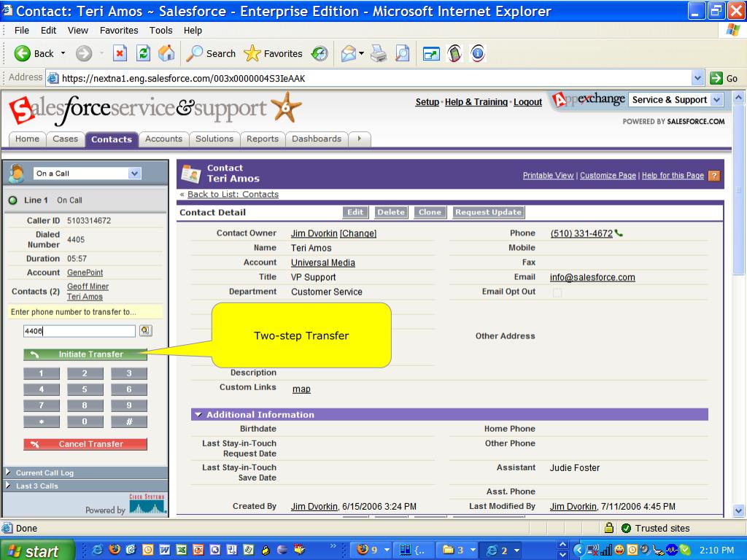Screen dimensions: 747x560
Task: Click dial pad key #
Action: pyautogui.click(x=129, y=421)
